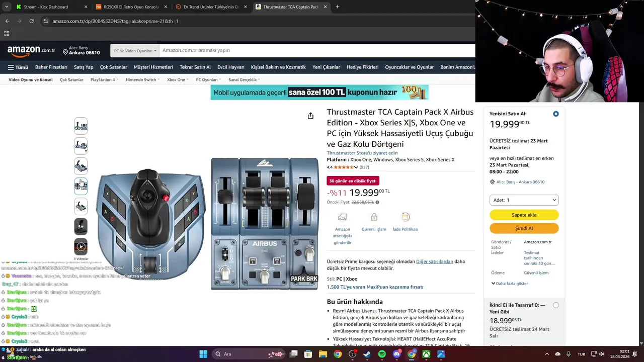The width and height of the screenshot is (644, 362).
Task: Open Task View from the taskbar
Action: coord(294,354)
